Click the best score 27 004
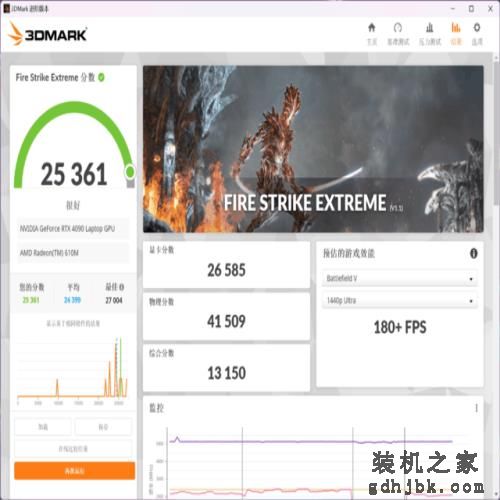 click(x=114, y=301)
